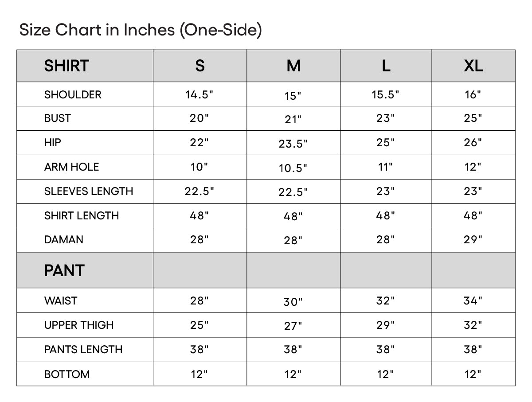Click the ARM HOLE row label
The image size is (532, 402).
71,167
